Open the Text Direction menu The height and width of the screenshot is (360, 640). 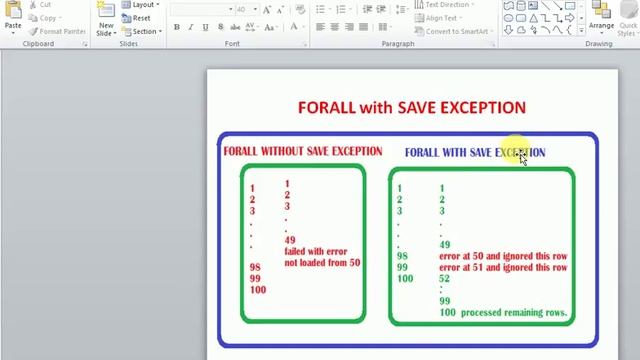(444, 5)
